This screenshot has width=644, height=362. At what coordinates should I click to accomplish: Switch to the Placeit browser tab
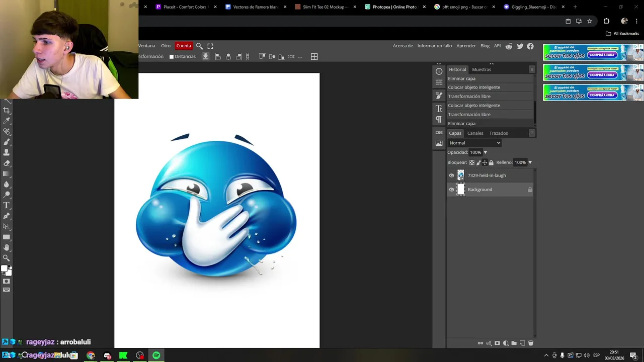coord(185,7)
